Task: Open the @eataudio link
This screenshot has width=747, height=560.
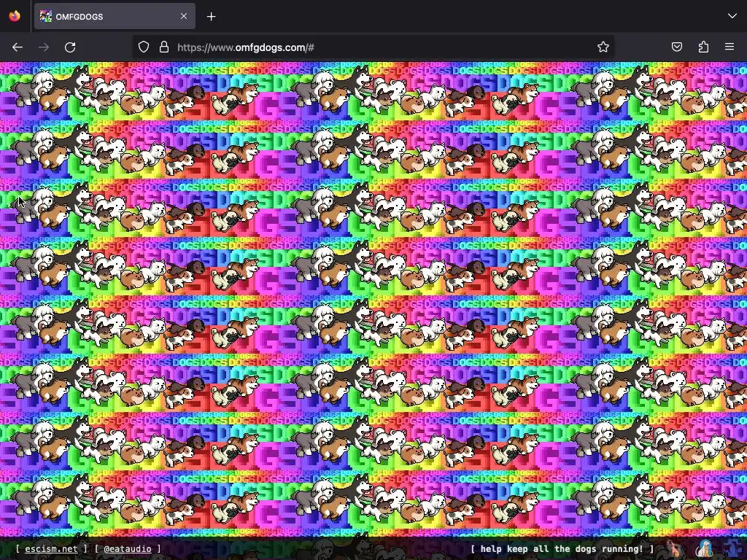Action: point(127,548)
